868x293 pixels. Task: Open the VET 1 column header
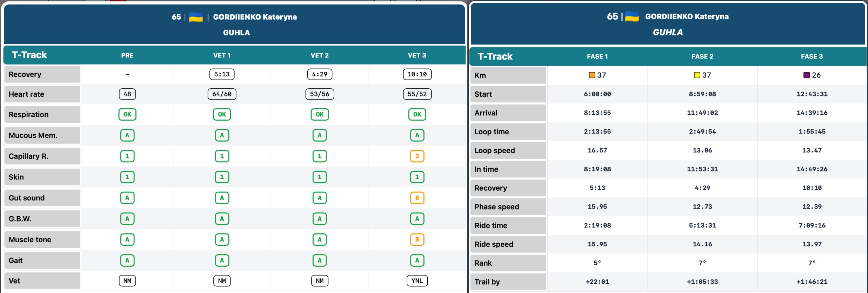coord(222,55)
